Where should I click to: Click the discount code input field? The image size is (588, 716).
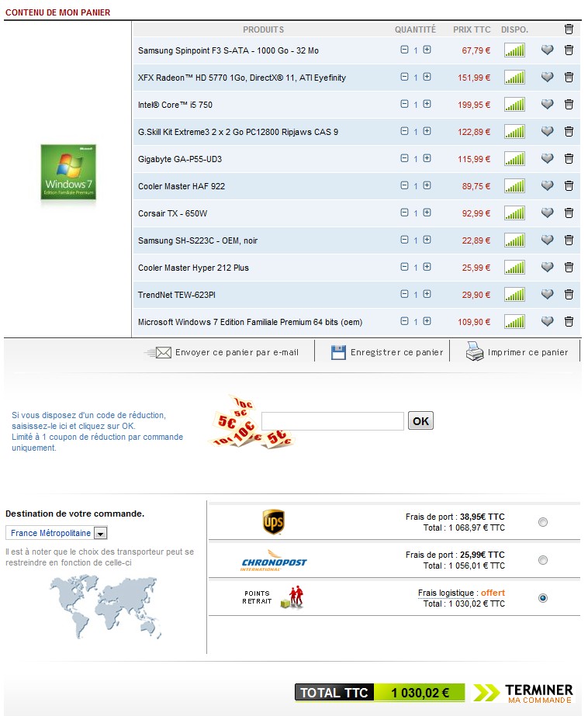click(332, 421)
